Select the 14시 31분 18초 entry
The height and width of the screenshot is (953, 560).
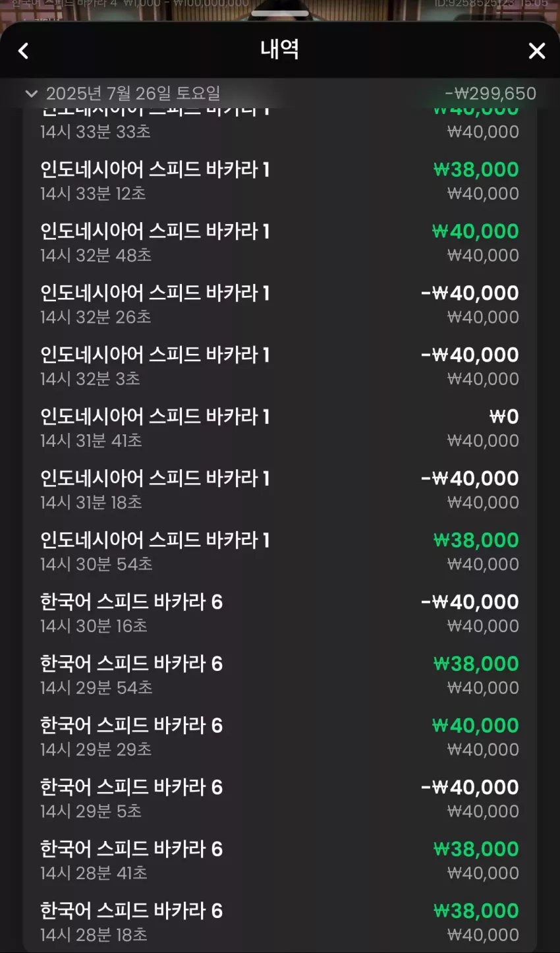click(x=280, y=490)
